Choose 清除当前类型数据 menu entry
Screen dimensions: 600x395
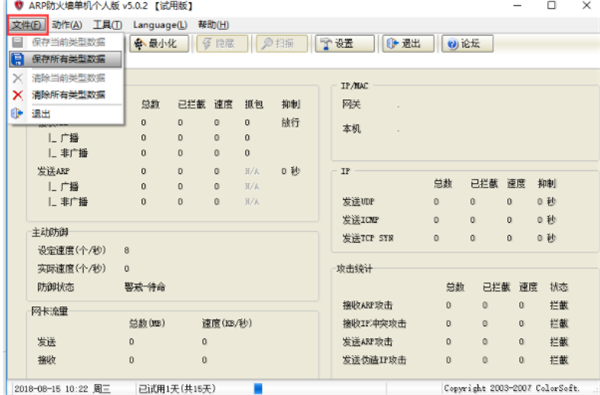click(66, 78)
